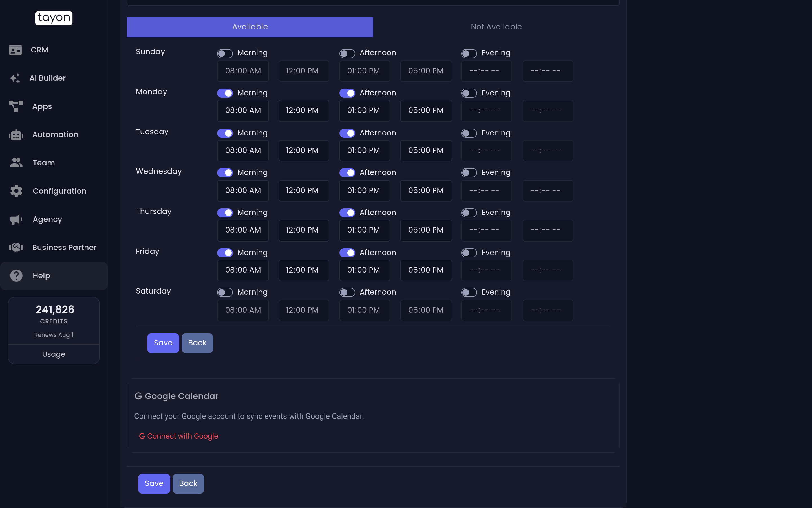The height and width of the screenshot is (508, 812).
Task: Click Friday Morning end time 12:00 PM
Action: coord(304,270)
